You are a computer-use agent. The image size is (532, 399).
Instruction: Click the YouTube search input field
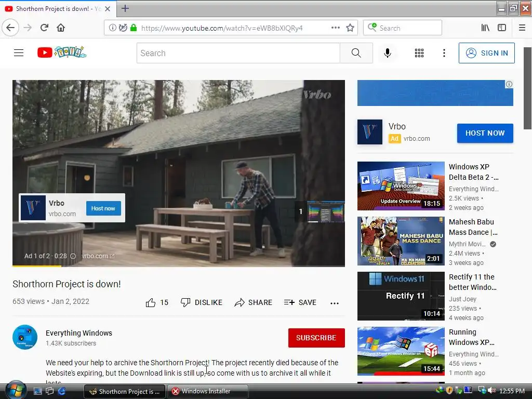[x=238, y=53]
